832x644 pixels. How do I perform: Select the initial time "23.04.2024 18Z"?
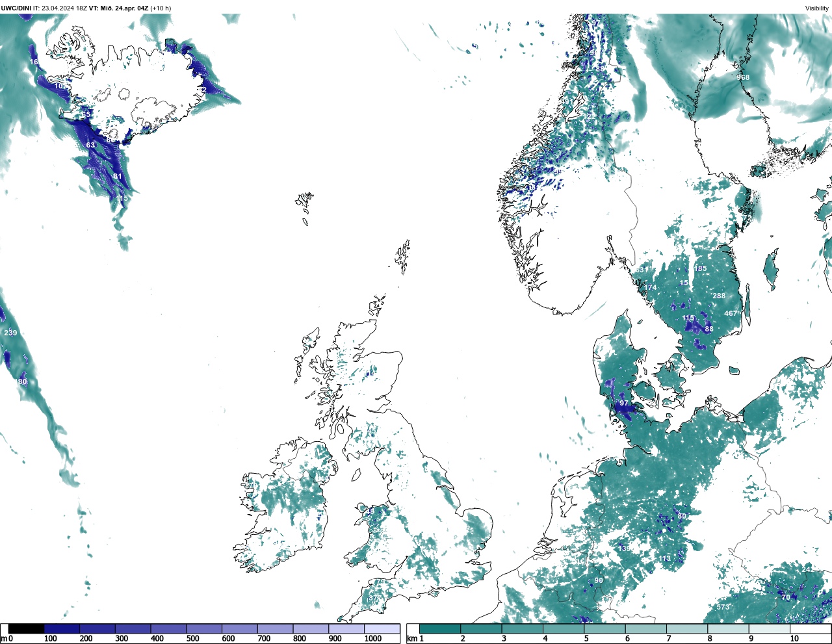click(65, 8)
